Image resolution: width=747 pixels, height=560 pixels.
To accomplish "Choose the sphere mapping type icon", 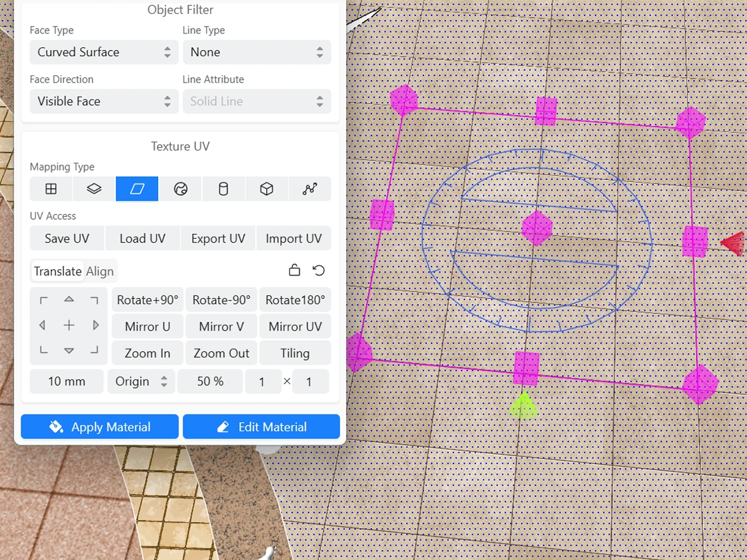I will pyautogui.click(x=180, y=189).
